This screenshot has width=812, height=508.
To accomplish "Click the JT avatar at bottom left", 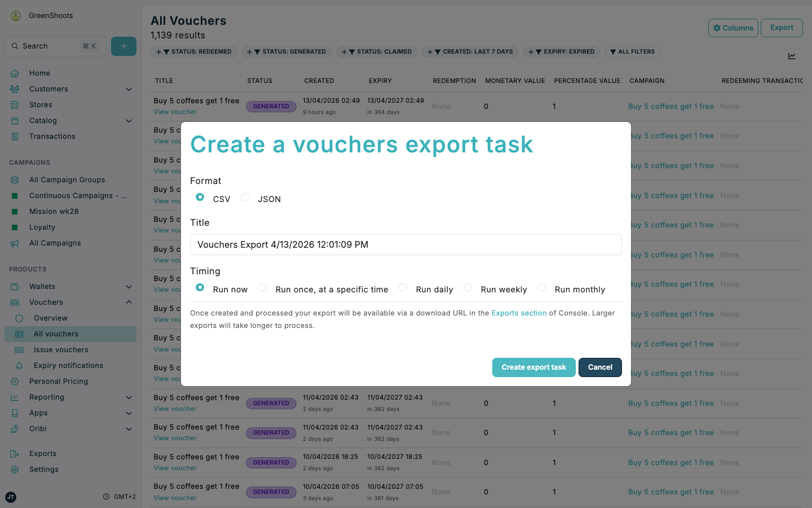I will [x=10, y=497].
